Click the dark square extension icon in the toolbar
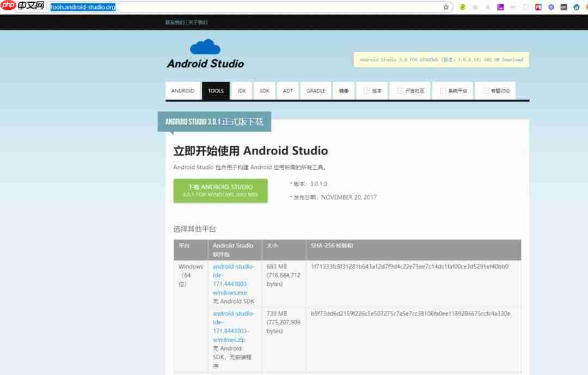This screenshot has width=588, height=375. (x=564, y=7)
